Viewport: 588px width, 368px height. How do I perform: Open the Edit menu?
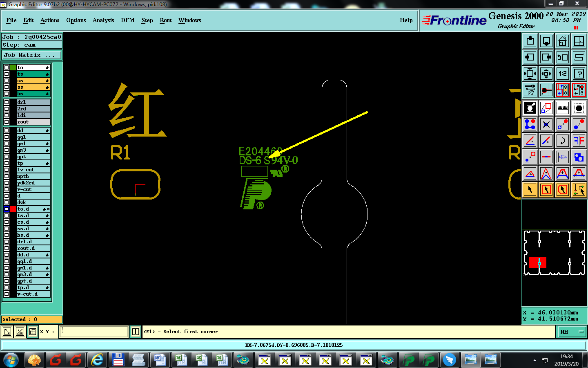[29, 20]
